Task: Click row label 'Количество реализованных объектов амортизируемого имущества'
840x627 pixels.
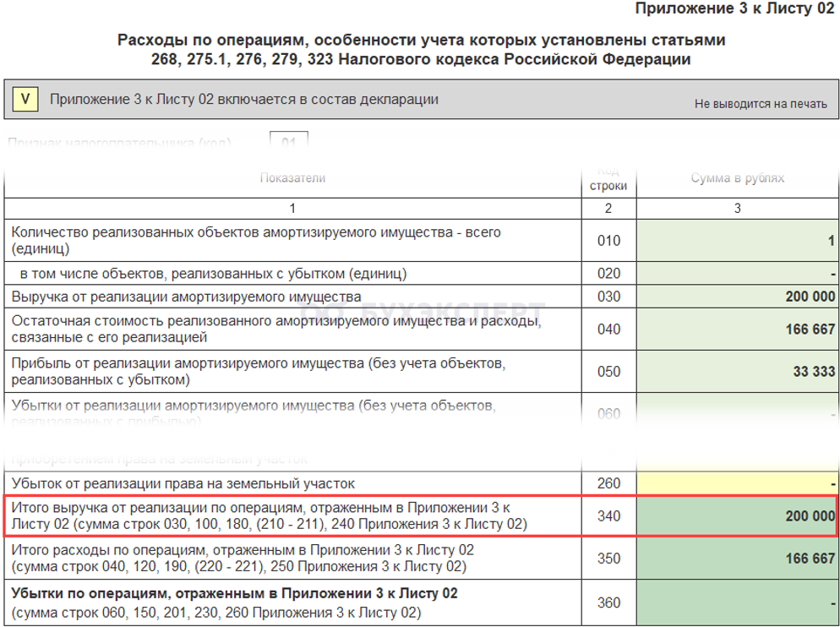Action: pos(256,241)
